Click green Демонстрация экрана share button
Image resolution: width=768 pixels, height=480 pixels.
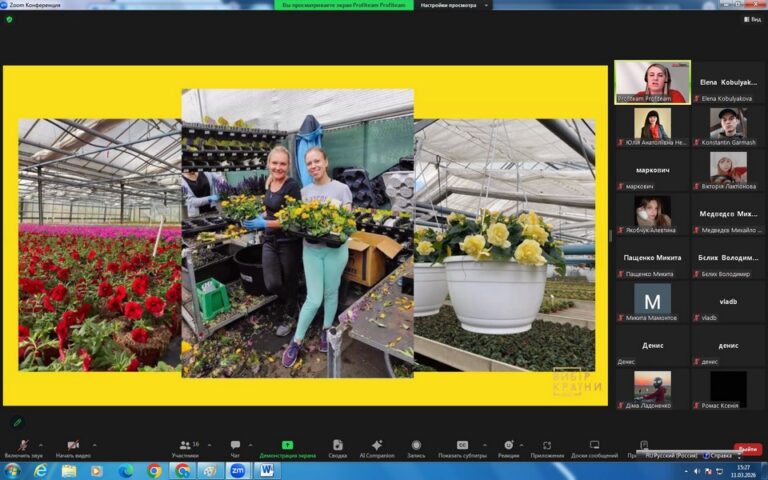tap(287, 446)
